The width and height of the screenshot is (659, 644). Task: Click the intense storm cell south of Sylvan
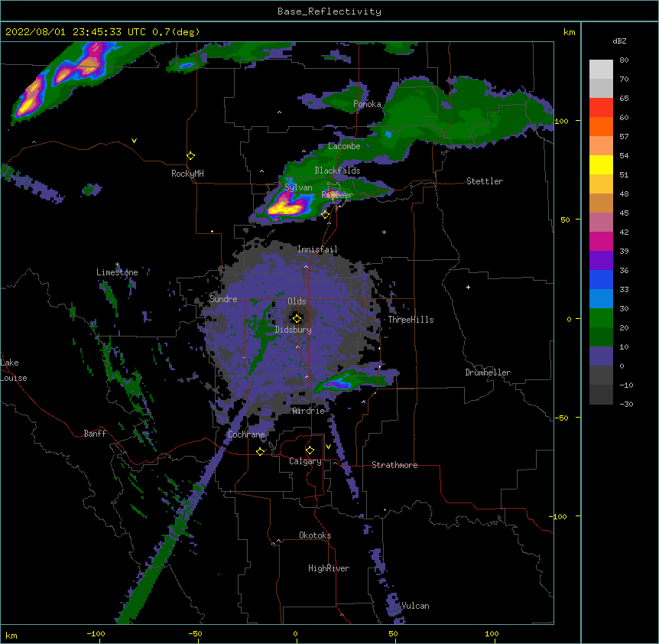coord(286,207)
